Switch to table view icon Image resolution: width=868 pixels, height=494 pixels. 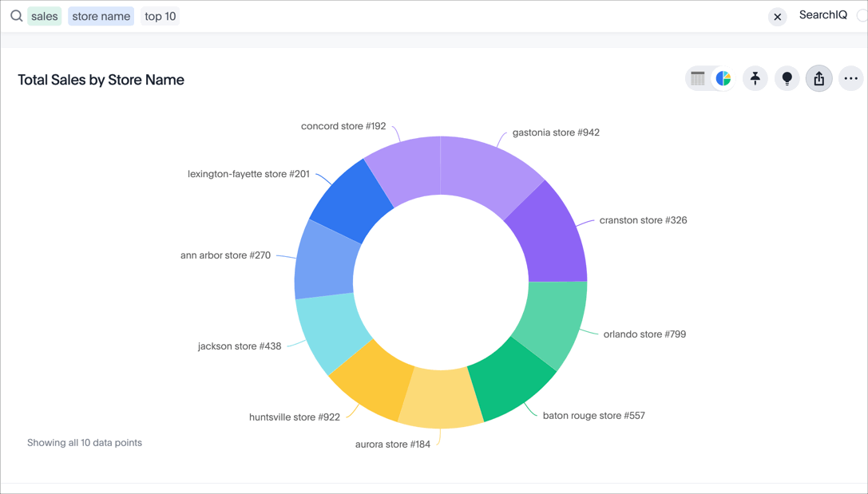pyautogui.click(x=698, y=78)
